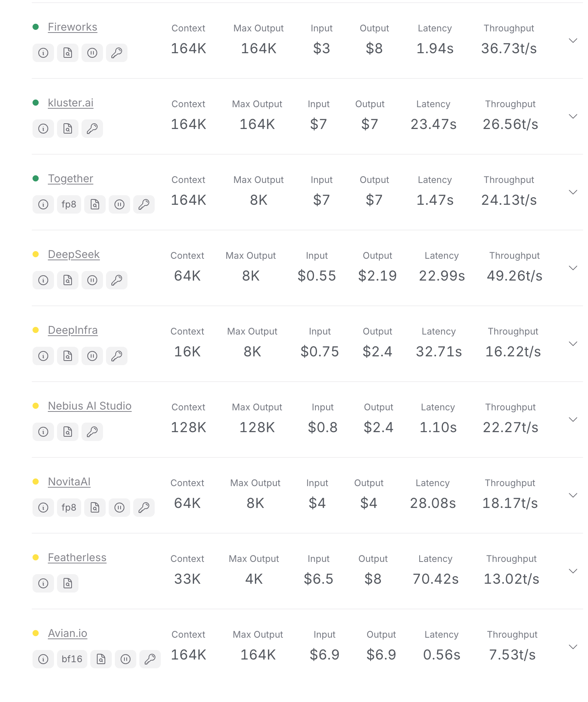Image resolution: width=588 pixels, height=702 pixels.
Task: Click the info icon under Fireworks
Action: point(43,53)
